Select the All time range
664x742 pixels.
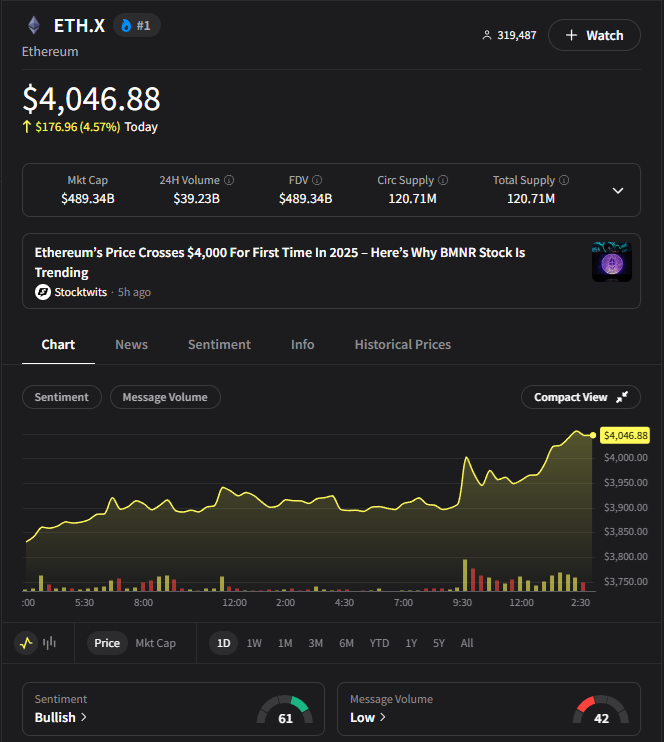click(x=467, y=643)
